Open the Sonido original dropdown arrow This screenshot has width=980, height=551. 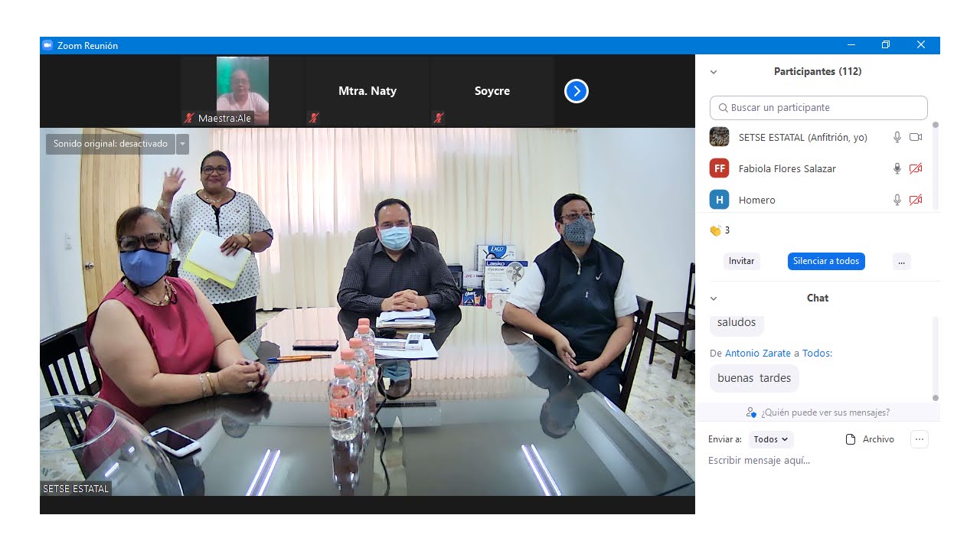pyautogui.click(x=182, y=144)
